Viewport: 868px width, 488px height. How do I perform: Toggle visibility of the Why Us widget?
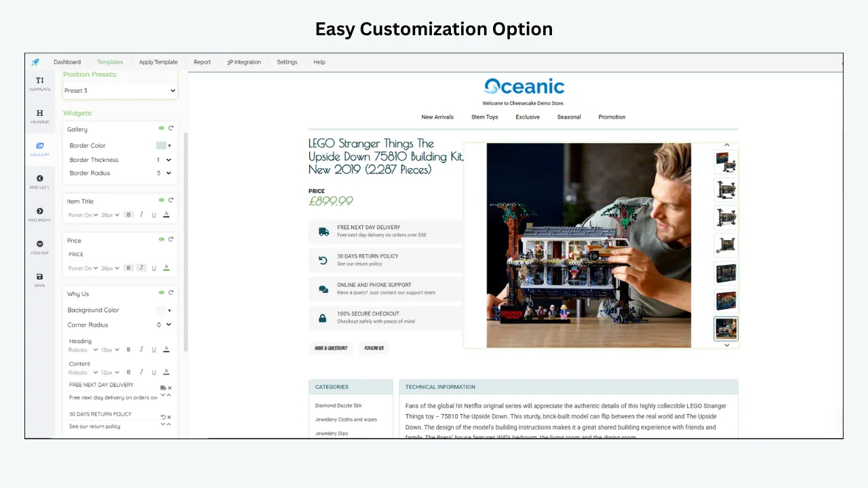[161, 293]
